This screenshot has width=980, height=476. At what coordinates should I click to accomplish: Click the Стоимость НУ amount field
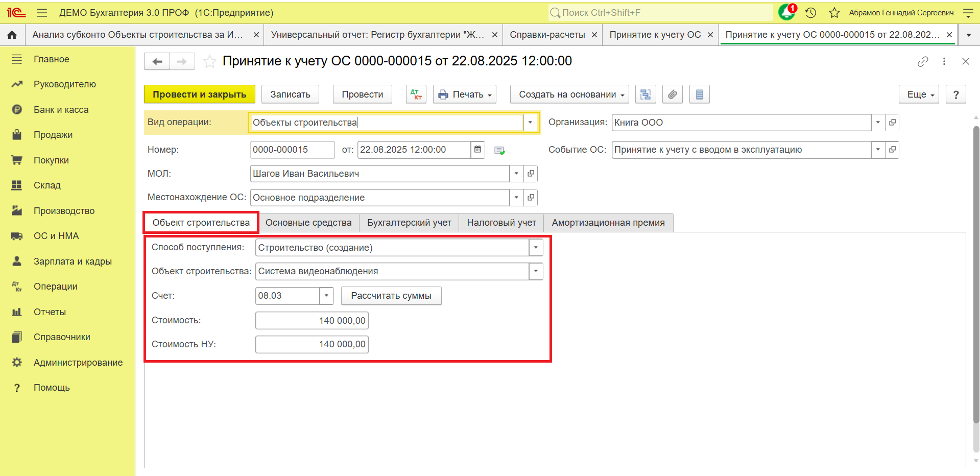pos(312,344)
